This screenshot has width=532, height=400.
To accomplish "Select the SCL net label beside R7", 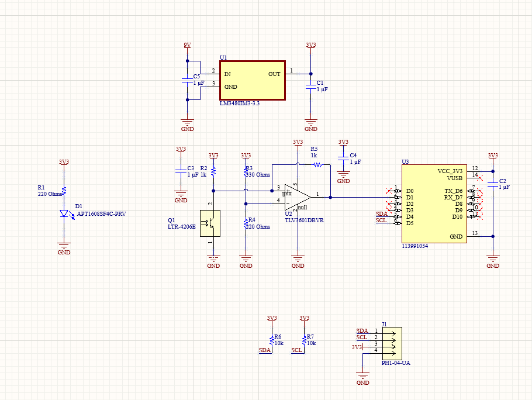I will [x=297, y=350].
